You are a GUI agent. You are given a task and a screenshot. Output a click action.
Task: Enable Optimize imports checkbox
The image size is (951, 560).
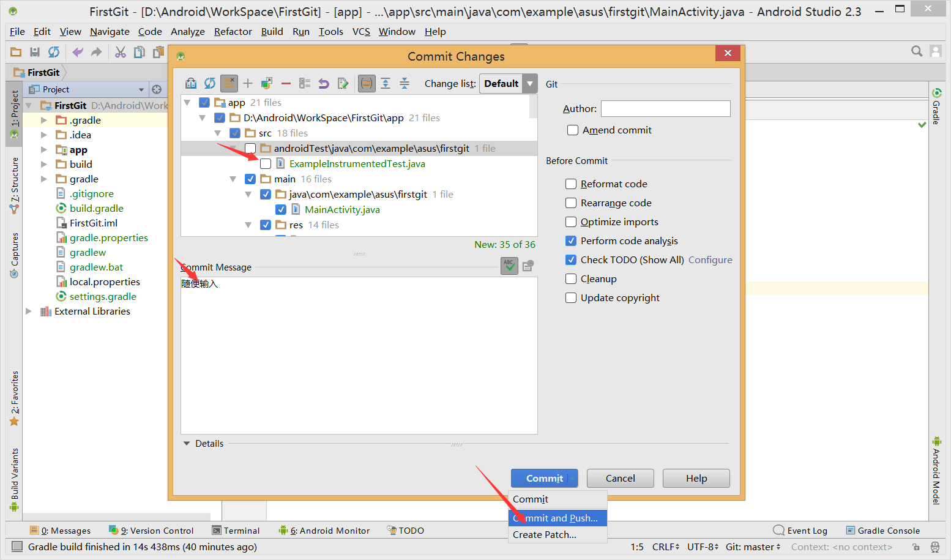571,222
